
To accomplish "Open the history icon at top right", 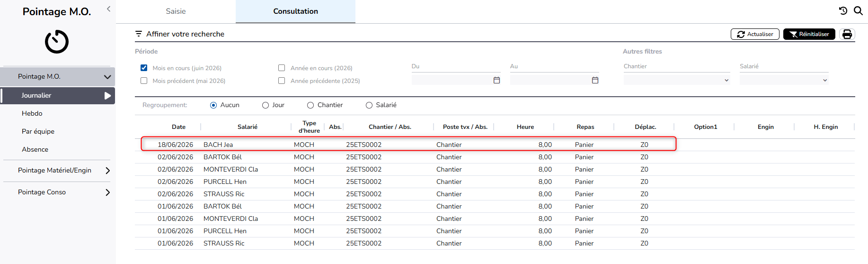I will click(x=843, y=11).
